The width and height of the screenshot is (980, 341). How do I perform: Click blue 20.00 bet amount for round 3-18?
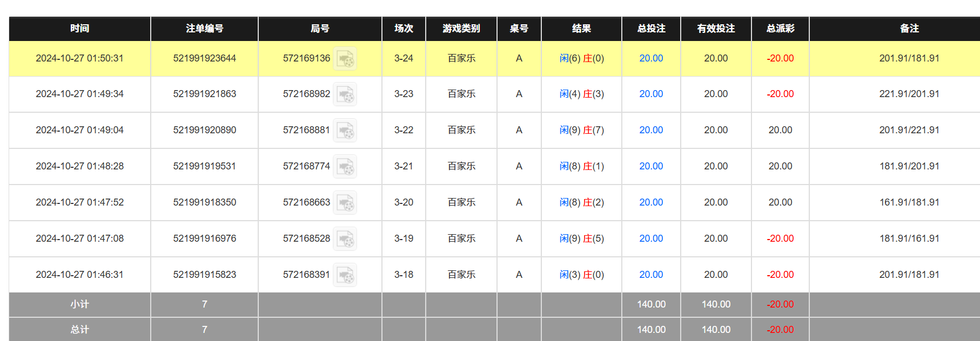pos(651,275)
